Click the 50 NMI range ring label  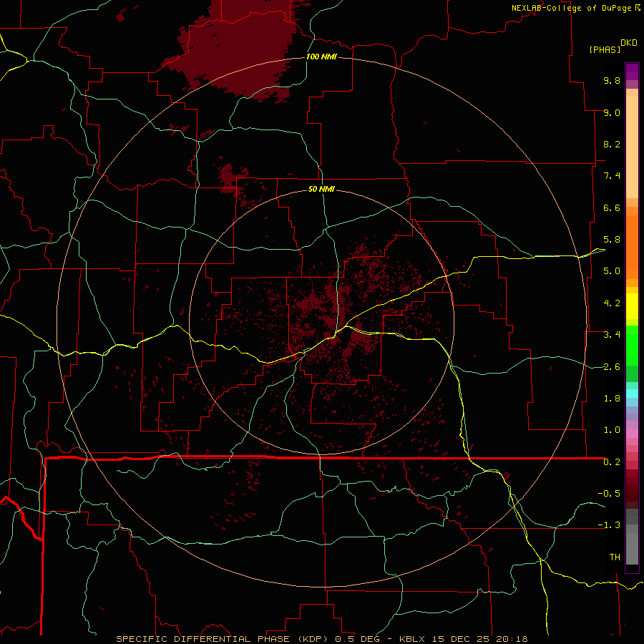pyautogui.click(x=321, y=189)
